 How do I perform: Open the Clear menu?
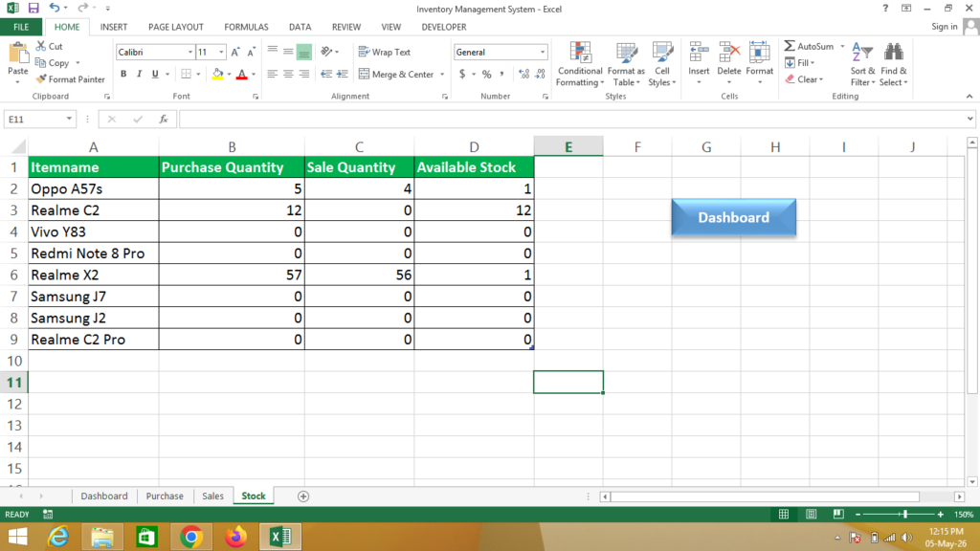pos(804,79)
